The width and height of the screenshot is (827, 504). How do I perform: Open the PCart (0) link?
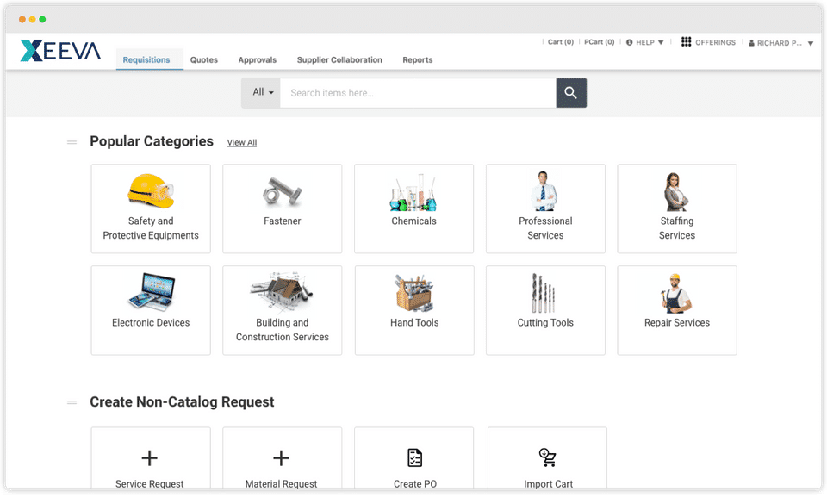(x=600, y=42)
